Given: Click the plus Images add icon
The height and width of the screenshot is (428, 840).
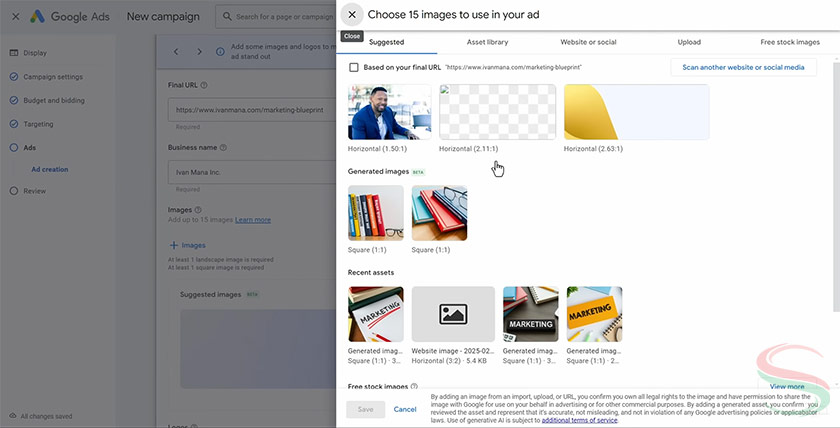Looking at the screenshot, I should (173, 245).
